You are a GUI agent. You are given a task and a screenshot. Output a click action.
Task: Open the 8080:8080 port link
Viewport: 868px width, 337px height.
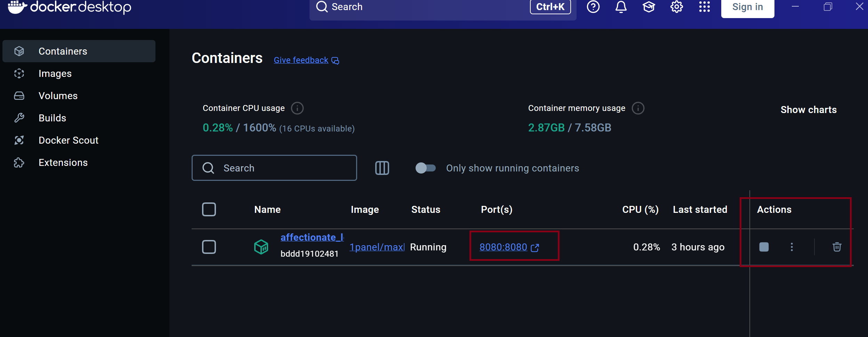503,247
